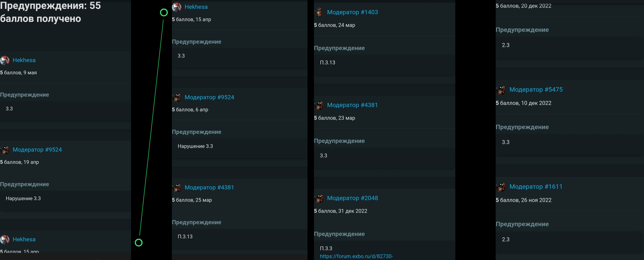Follow the forum.exbo.ru/d/82730 hyperlink

(356, 256)
